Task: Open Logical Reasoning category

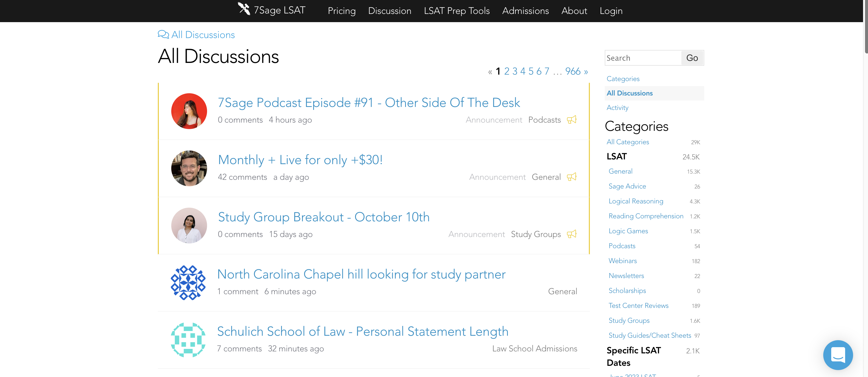Action: coord(636,201)
